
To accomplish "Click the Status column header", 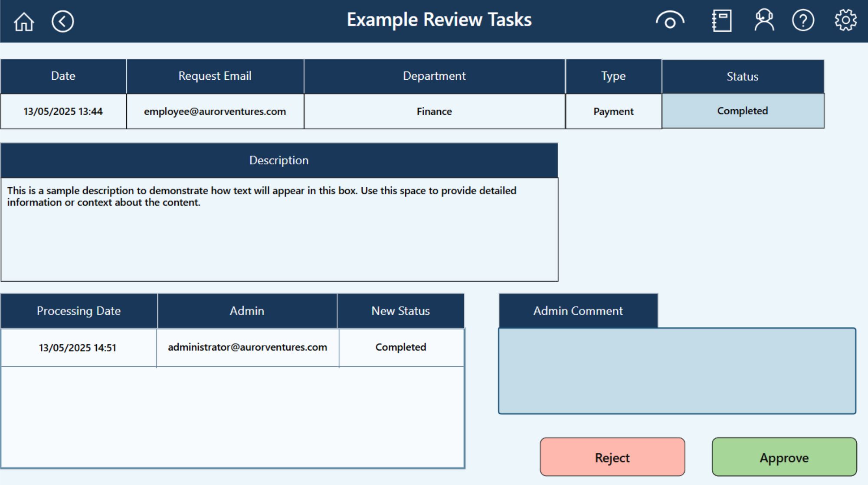I will 743,77.
